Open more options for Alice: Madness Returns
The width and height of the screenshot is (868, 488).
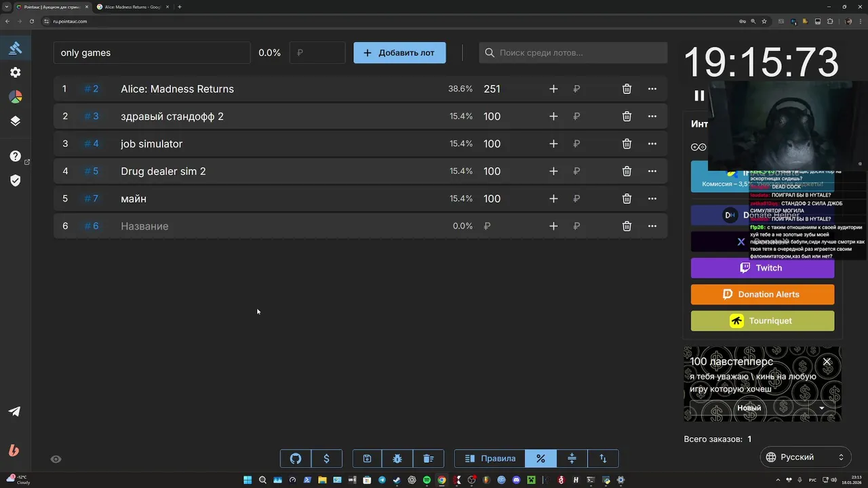point(652,89)
